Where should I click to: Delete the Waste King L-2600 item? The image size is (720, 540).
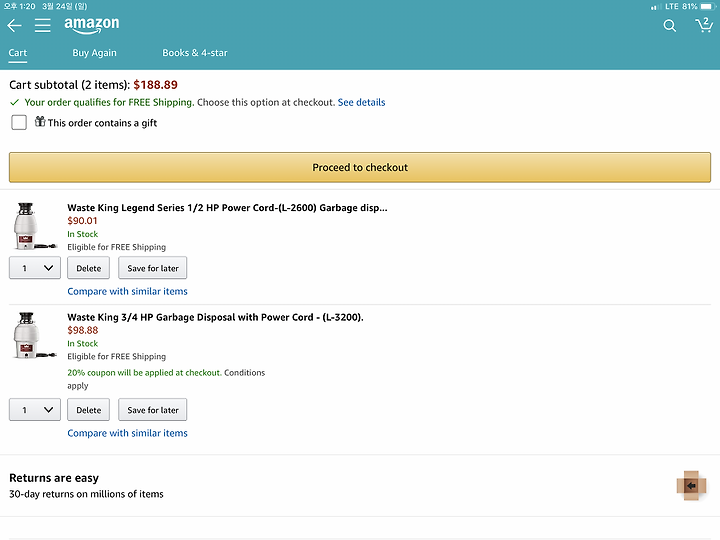tap(89, 268)
